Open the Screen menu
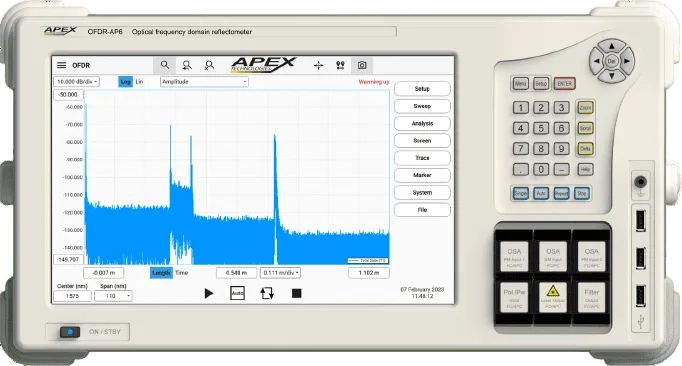The height and width of the screenshot is (366, 682). coord(422,141)
